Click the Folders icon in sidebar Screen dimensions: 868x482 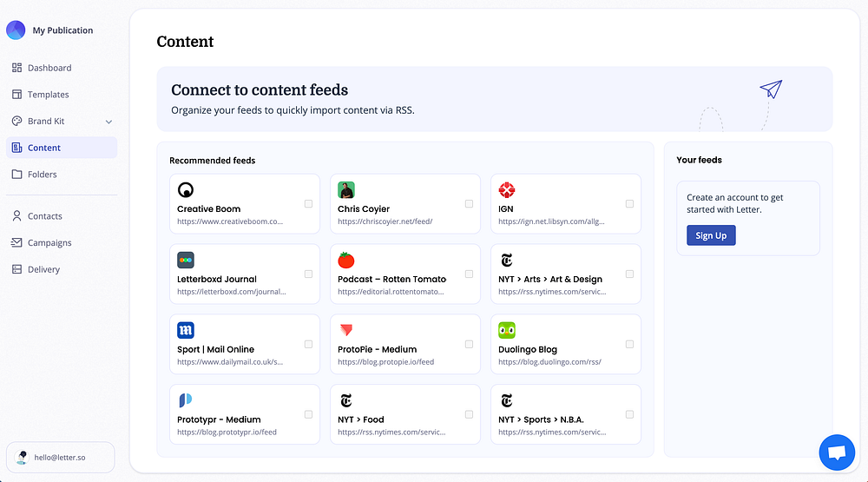click(17, 175)
